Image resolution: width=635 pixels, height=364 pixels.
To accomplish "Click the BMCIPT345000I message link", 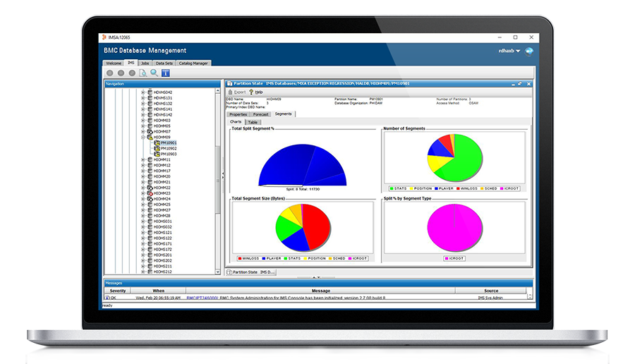I will point(202,298).
